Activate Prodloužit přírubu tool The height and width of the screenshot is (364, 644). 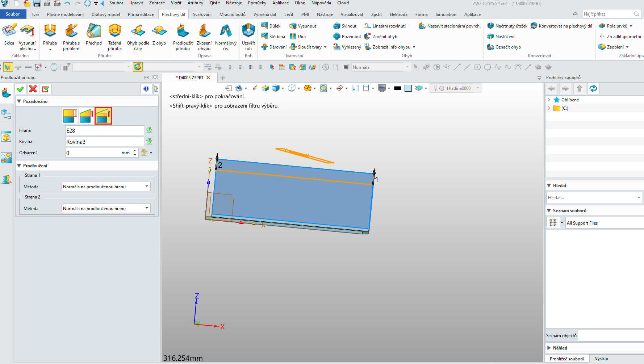point(183,37)
